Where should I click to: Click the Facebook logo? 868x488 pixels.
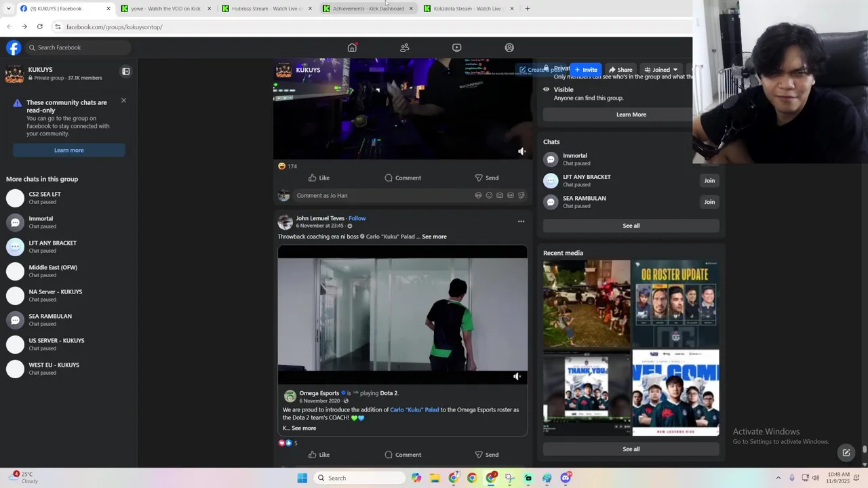click(x=14, y=47)
